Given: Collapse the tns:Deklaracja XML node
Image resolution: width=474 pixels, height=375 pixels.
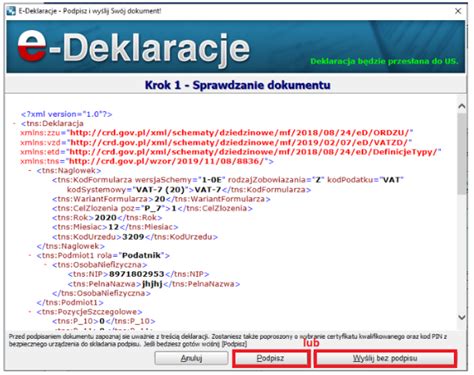Looking at the screenshot, I should click(14, 124).
